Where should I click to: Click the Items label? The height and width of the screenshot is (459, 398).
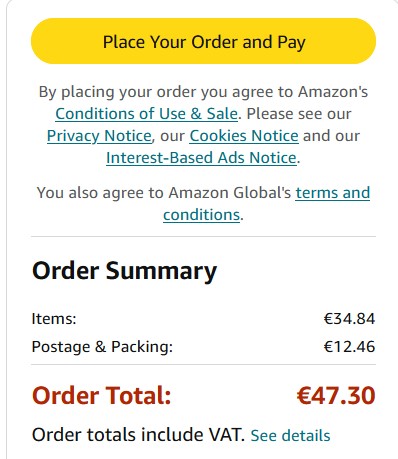click(x=54, y=319)
